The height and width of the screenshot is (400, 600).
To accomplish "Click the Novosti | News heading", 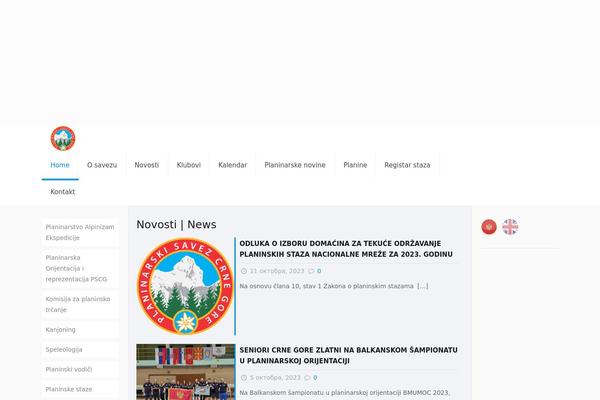I will (x=176, y=224).
